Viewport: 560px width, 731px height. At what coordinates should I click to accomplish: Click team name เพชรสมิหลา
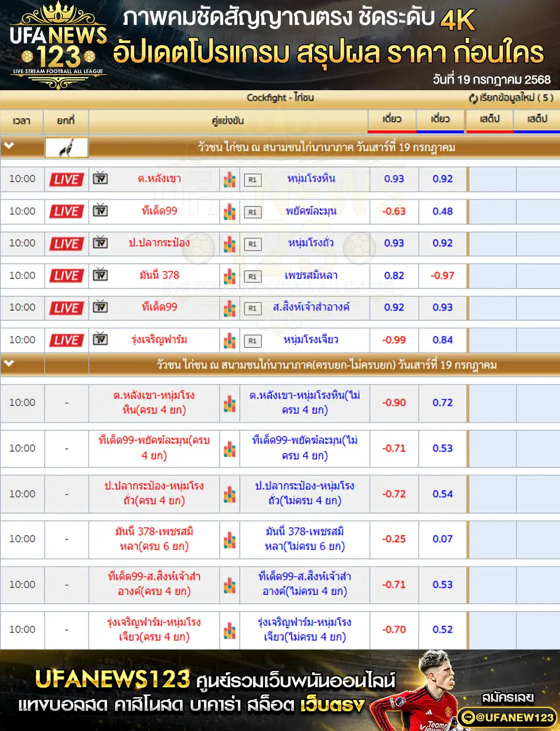pos(311,275)
